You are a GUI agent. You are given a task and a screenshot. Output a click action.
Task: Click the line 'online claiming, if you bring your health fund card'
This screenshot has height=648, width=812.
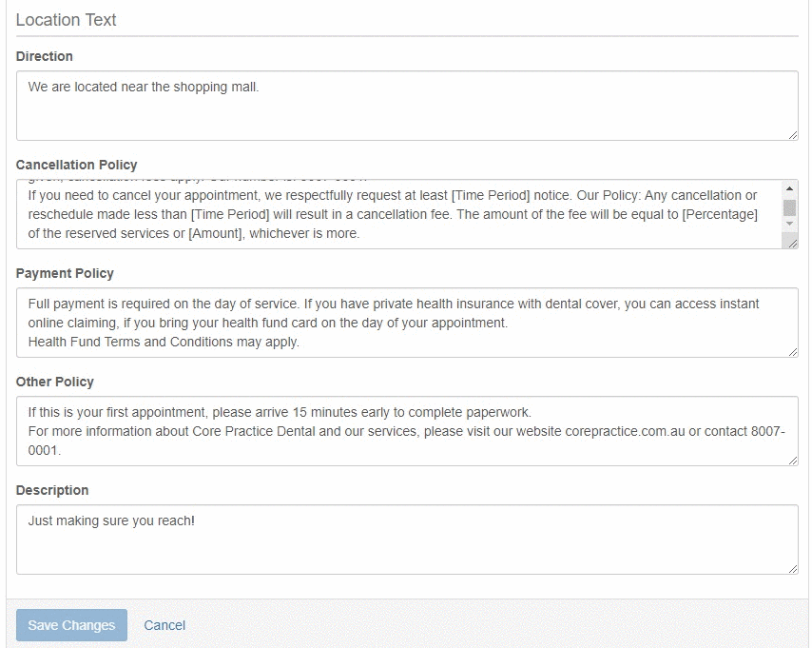(x=268, y=323)
